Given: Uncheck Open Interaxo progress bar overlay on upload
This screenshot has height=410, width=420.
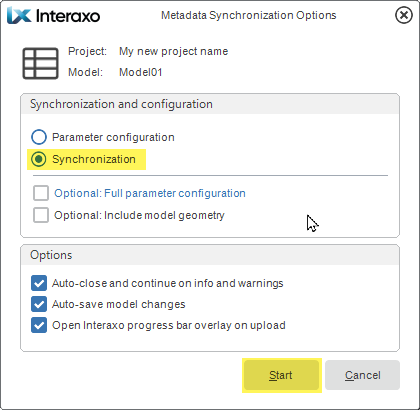Looking at the screenshot, I should point(39,325).
